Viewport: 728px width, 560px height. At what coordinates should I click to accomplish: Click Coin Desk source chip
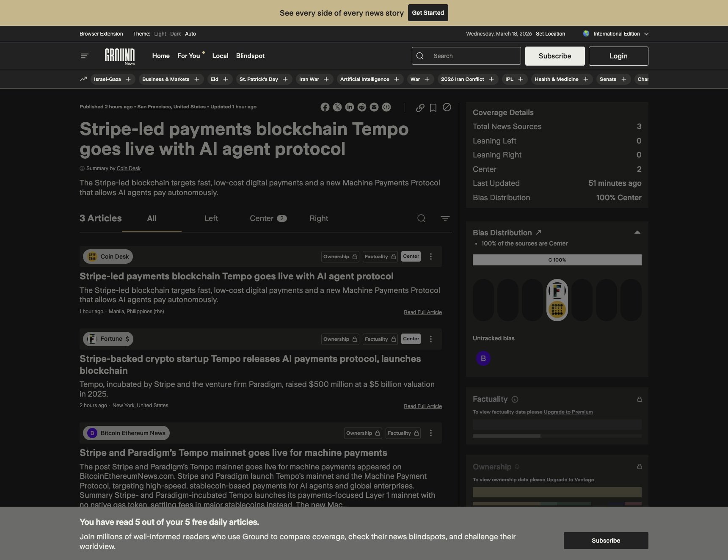coord(108,257)
